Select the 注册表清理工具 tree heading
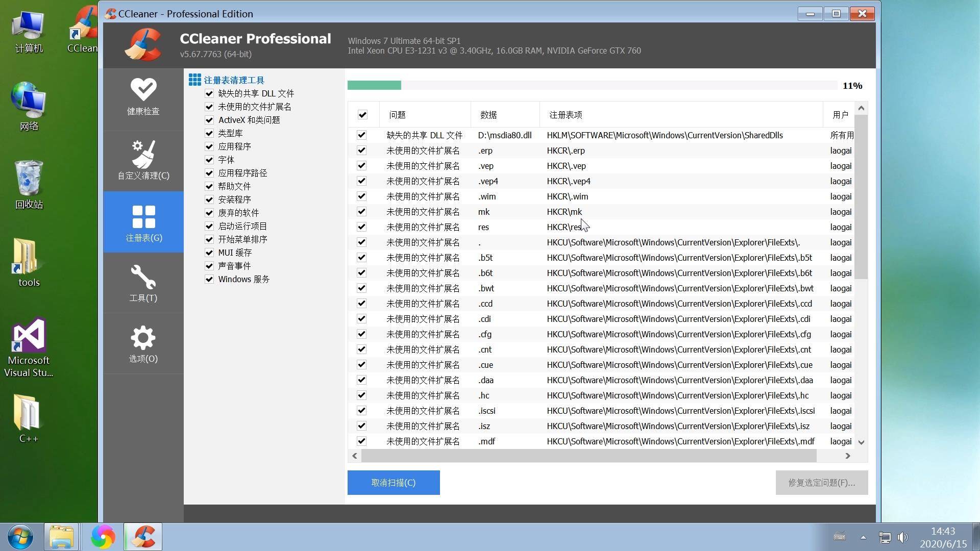 coord(234,80)
